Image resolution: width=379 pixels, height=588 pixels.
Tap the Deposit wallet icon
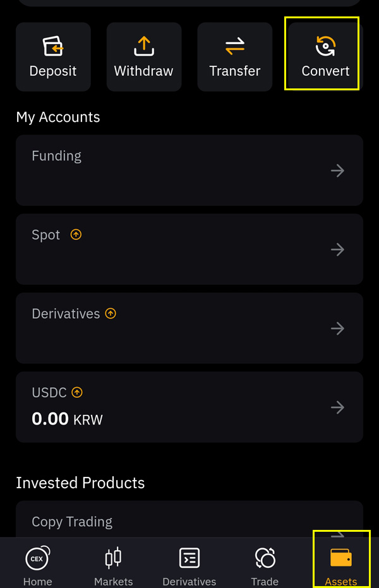(53, 45)
